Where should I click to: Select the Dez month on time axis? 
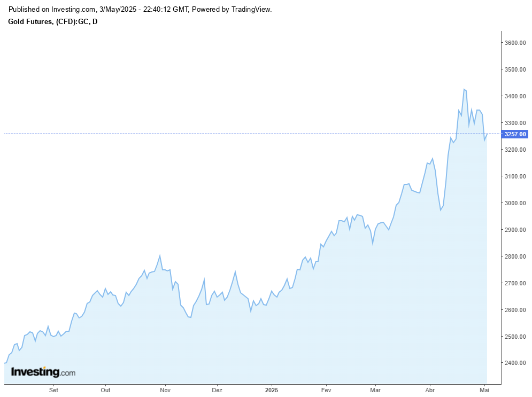point(217,390)
